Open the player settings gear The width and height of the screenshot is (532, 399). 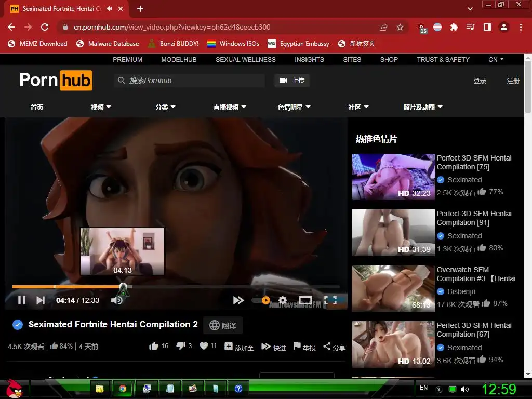(x=282, y=300)
